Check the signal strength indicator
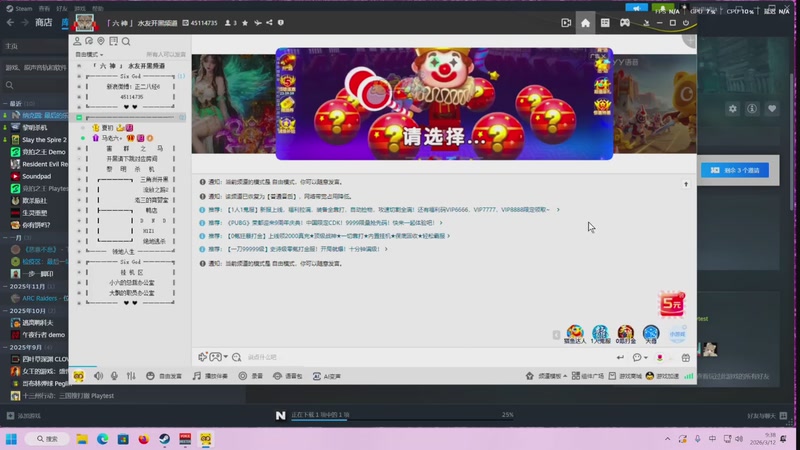 pos(689,376)
